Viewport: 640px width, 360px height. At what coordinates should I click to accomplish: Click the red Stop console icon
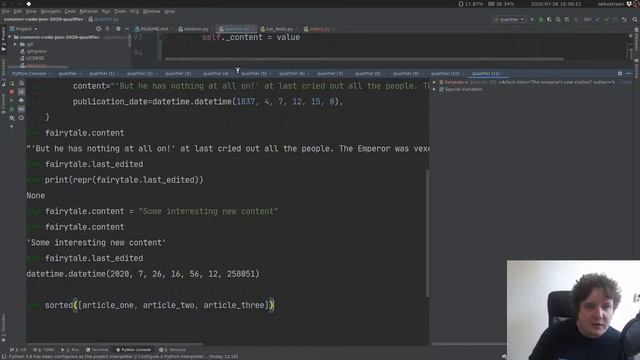[x=12, y=92]
